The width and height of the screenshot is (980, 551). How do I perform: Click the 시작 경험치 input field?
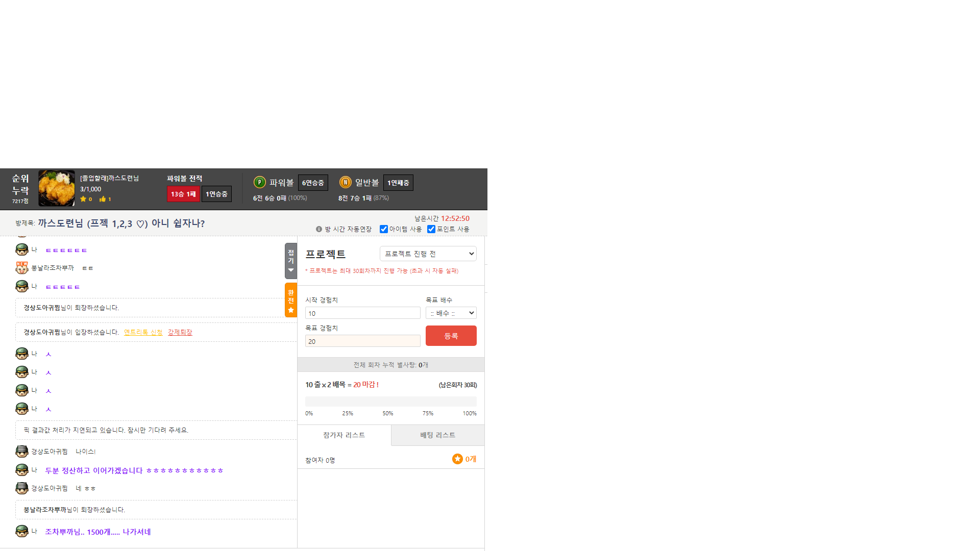(x=362, y=313)
